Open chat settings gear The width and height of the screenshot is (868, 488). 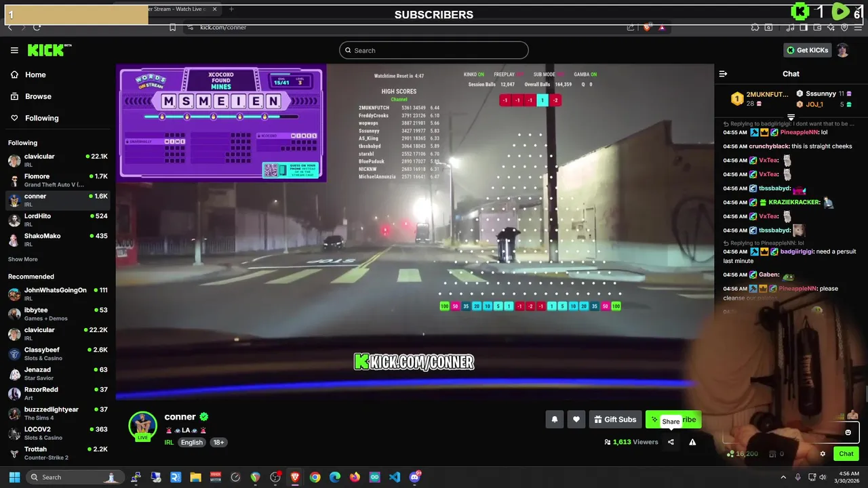click(823, 453)
